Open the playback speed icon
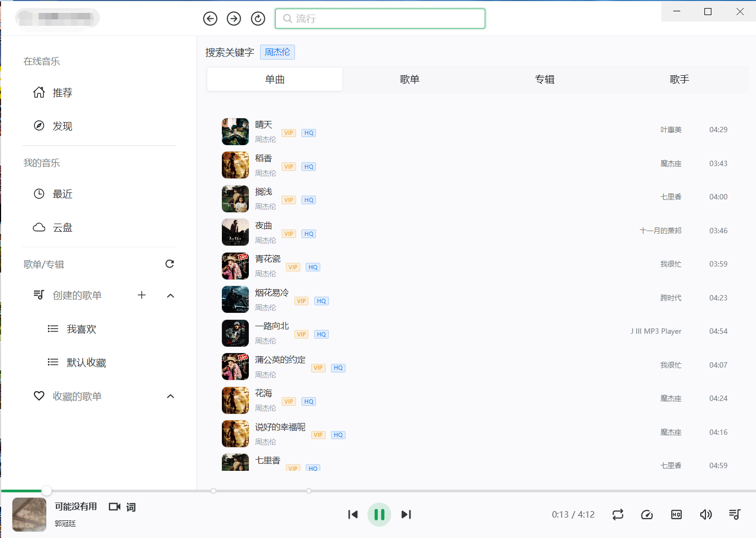Screen dimensions: 756x538 (x=647, y=514)
